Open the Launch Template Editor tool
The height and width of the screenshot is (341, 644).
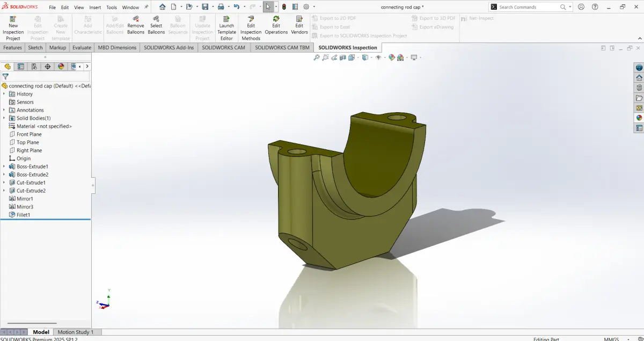pos(226,28)
